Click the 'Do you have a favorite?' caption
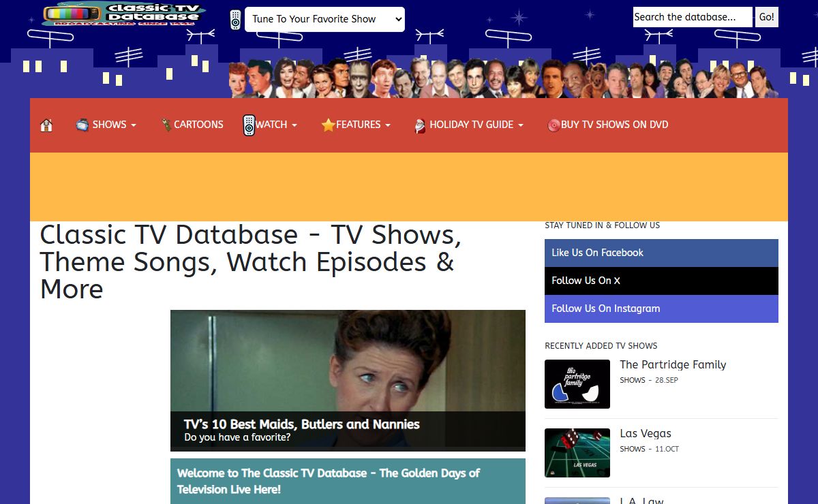The width and height of the screenshot is (818, 504). (x=237, y=437)
